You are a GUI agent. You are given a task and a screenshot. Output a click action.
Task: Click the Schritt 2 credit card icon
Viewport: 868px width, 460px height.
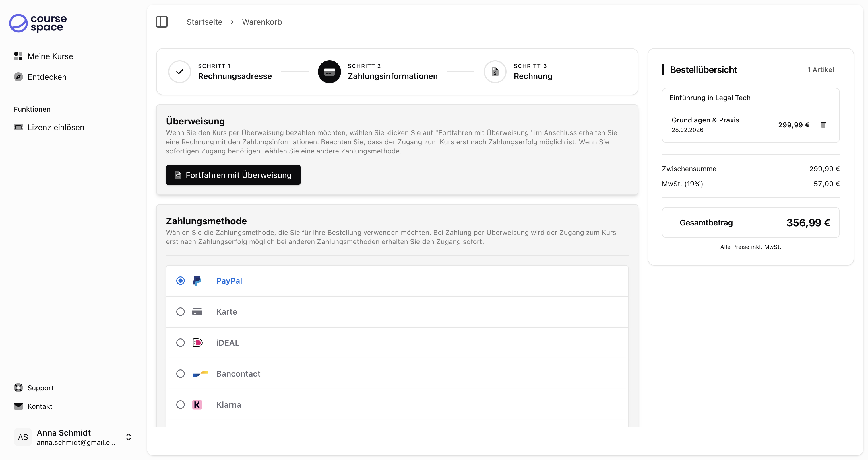click(329, 72)
